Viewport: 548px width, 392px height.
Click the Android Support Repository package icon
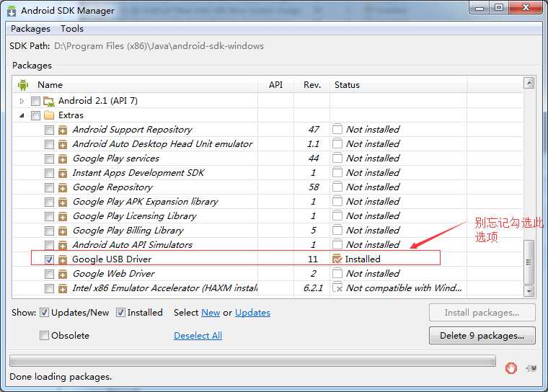(x=63, y=130)
